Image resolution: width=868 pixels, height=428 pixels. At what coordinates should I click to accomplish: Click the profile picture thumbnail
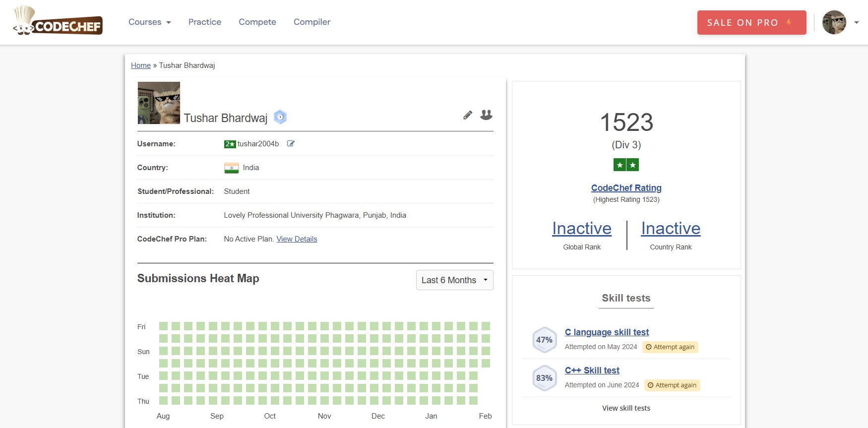point(159,103)
